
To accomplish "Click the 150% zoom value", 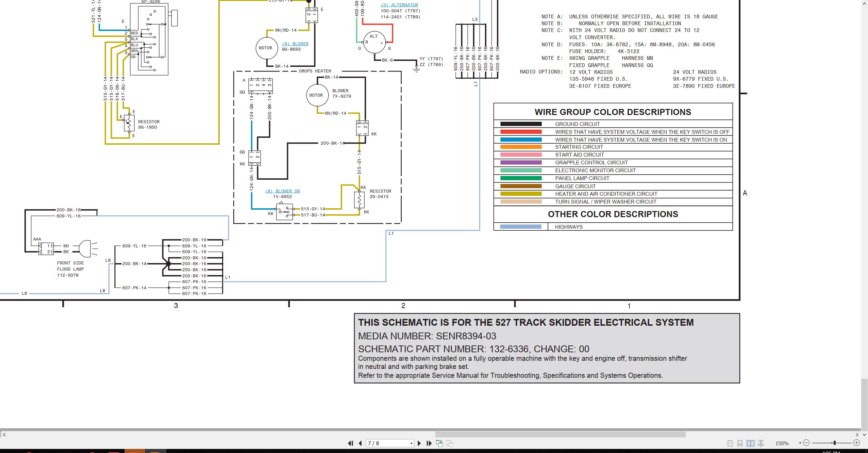I will [x=782, y=443].
